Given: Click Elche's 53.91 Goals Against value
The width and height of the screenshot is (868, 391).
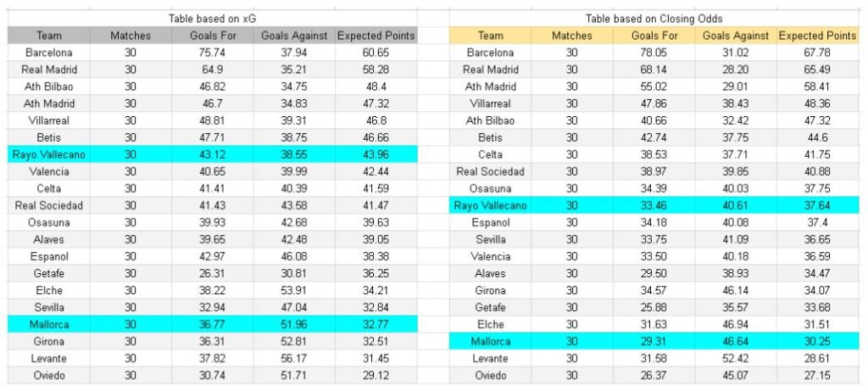Looking at the screenshot, I should coord(292,290).
